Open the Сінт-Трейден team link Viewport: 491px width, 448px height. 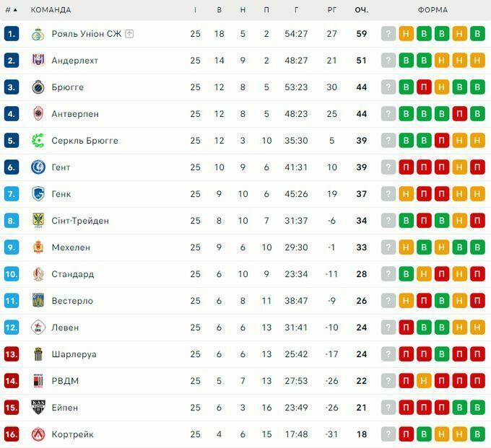click(x=80, y=221)
